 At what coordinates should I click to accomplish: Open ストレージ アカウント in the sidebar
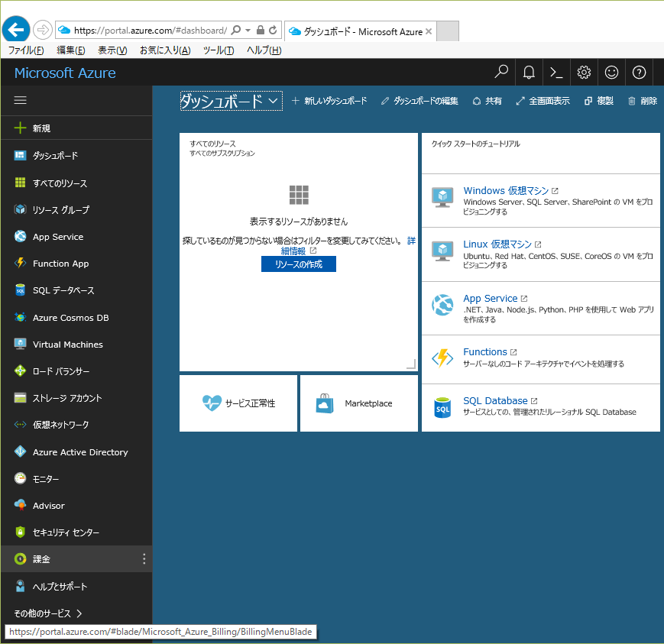coord(76,398)
